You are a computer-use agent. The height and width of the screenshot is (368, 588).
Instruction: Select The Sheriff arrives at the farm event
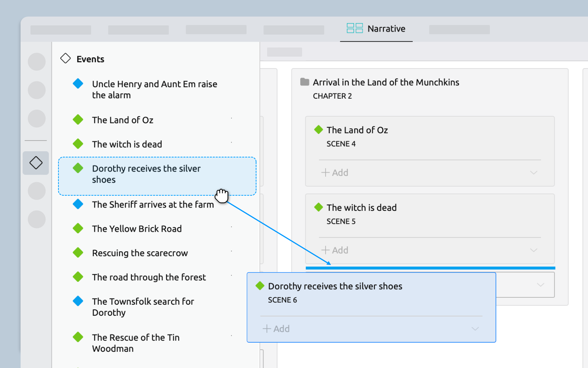coord(153,204)
